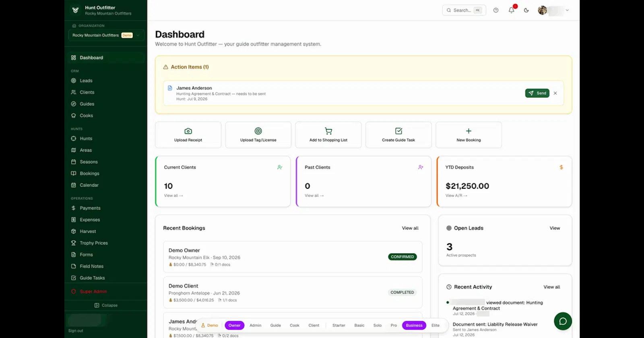Click the Trophy Prices trophy icon
This screenshot has height=338, width=644.
coord(74,243)
